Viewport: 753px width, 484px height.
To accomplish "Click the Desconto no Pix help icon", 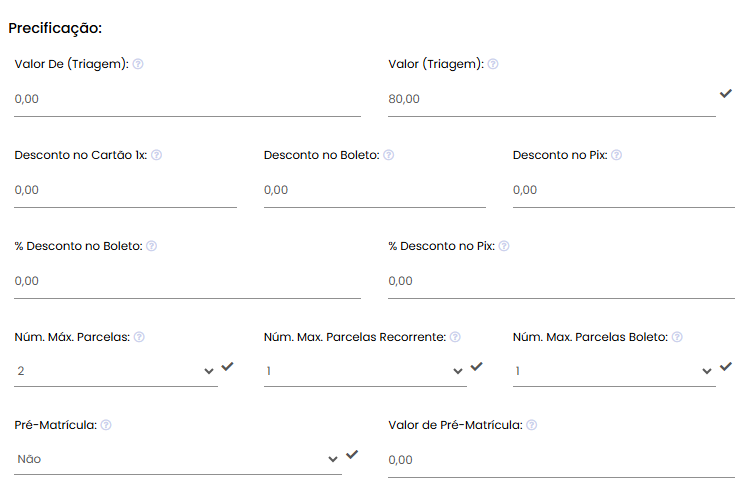I will tap(617, 155).
